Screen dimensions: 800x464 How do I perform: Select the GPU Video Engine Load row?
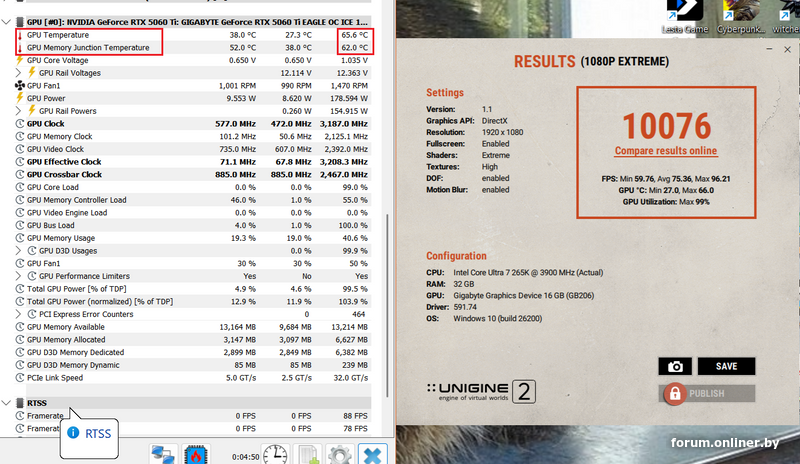click(x=192, y=212)
